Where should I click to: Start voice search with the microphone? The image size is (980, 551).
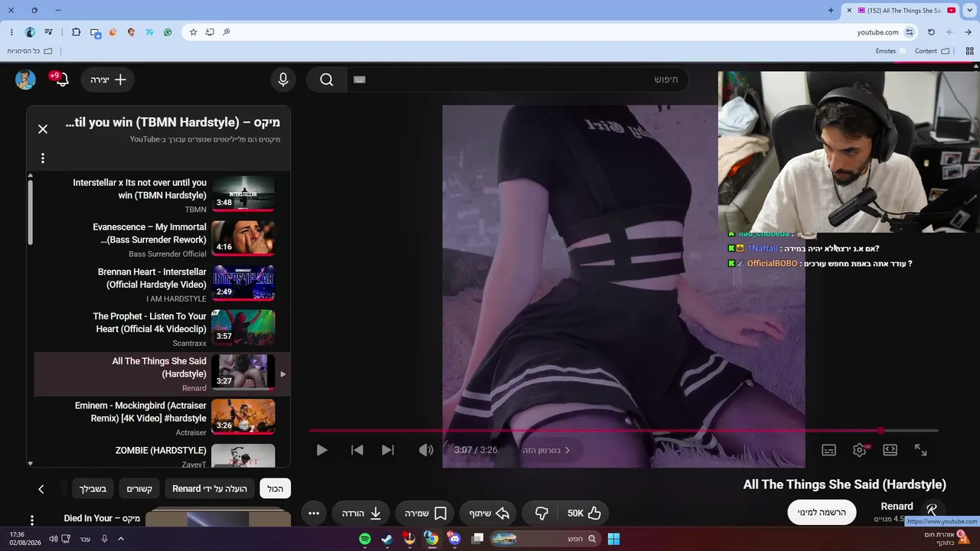283,80
